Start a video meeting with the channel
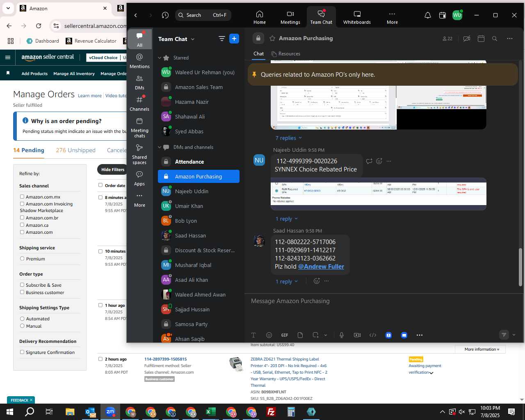This screenshot has height=420, width=525. (x=467, y=39)
